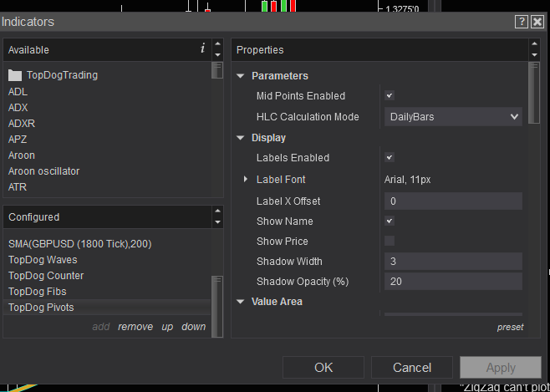Select ATR indicator
550x392 pixels.
18,187
